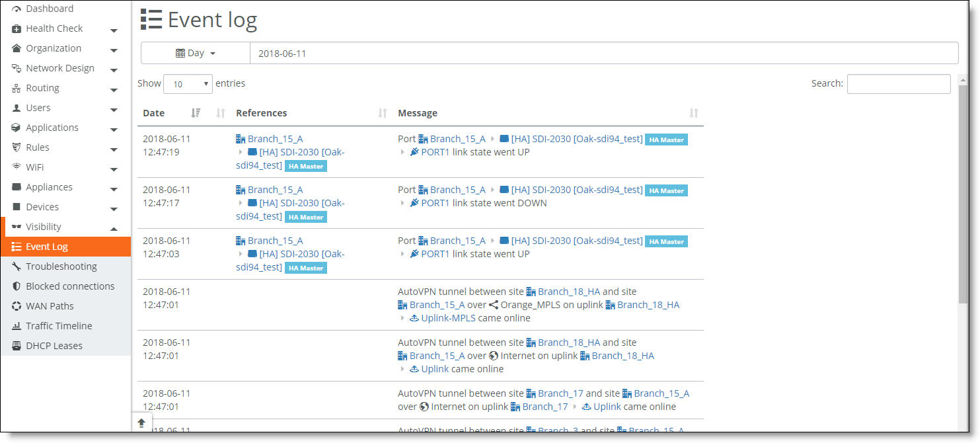This screenshot has height=443, width=980.
Task: Expand the Network Design menu arrow
Action: 114,70
